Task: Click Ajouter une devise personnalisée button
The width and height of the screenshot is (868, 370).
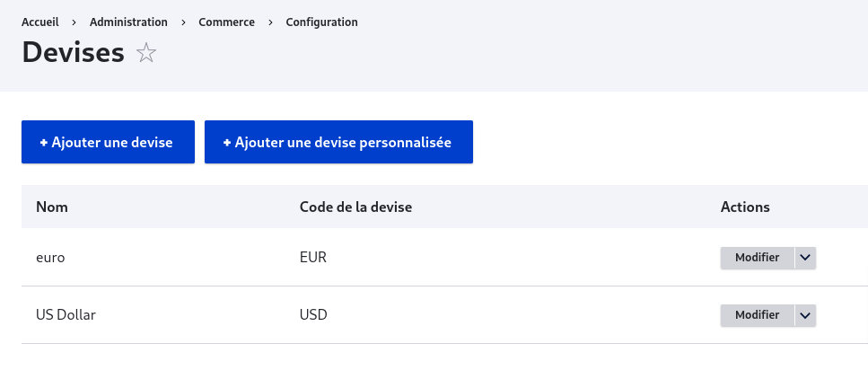Action: point(338,142)
